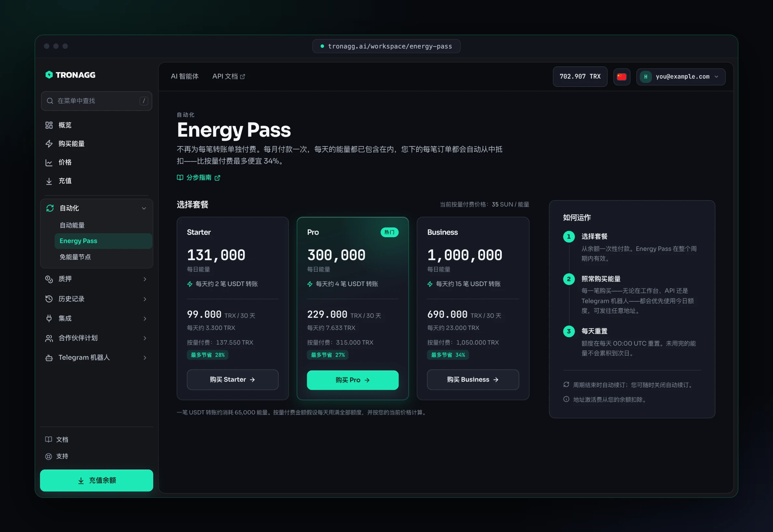
Task: Click the 702.907 TRX balance button
Action: tap(580, 77)
